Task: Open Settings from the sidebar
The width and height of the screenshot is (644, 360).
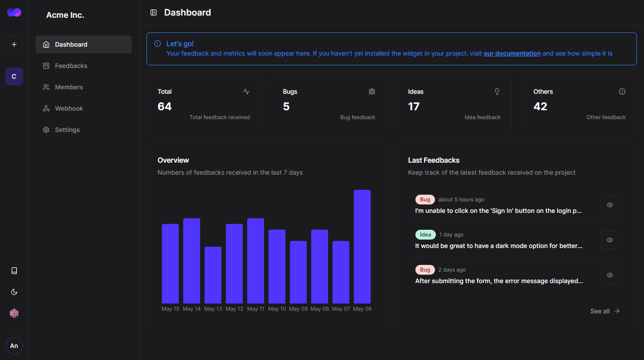Action: coord(67,130)
